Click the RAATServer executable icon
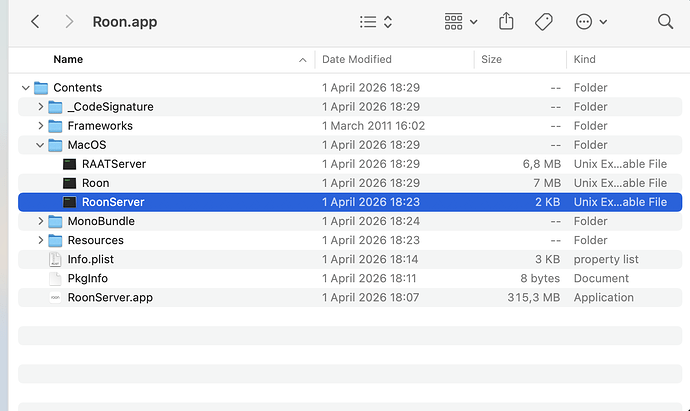690x411 pixels. (70, 164)
